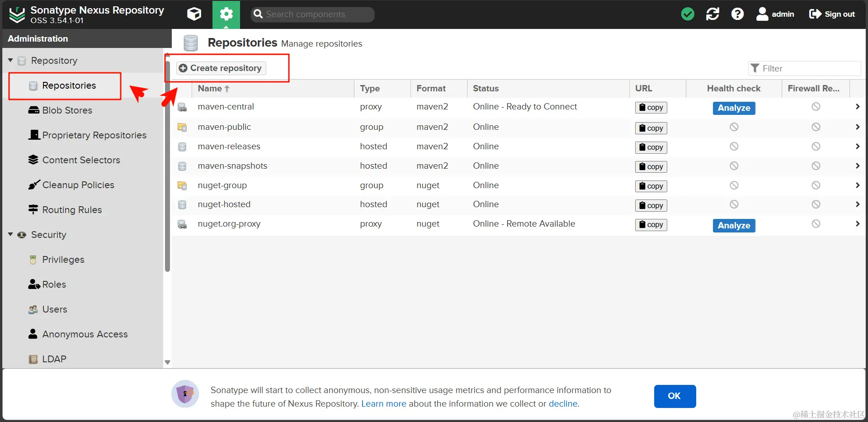Click the Create repository button
868x422 pixels.
[x=221, y=68]
